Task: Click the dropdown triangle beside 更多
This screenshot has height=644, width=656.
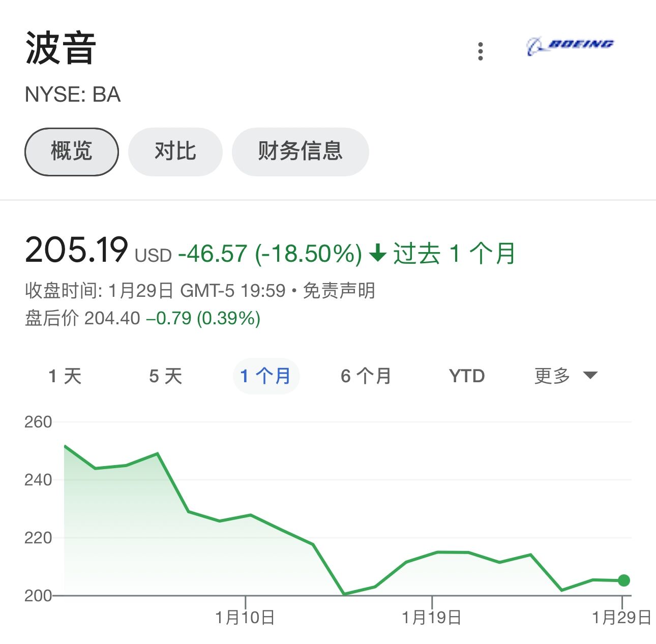Action: coord(590,376)
